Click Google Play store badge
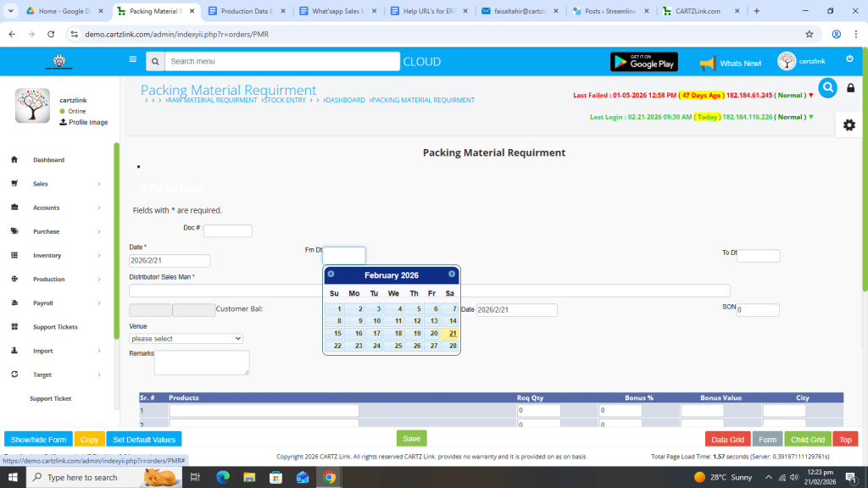This screenshot has height=488, width=868. (643, 62)
